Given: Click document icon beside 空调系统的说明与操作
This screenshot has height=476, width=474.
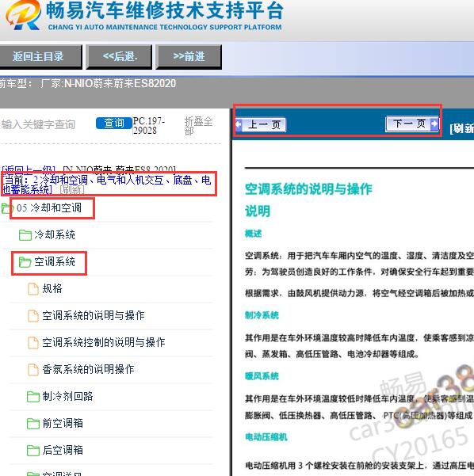Looking at the screenshot, I should [33, 316].
